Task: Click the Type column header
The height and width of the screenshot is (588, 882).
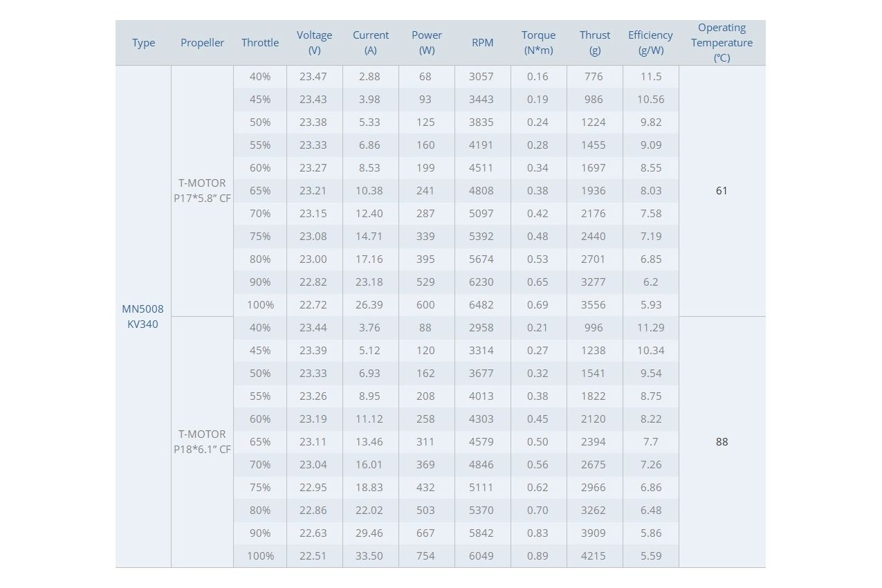Action: tap(143, 43)
